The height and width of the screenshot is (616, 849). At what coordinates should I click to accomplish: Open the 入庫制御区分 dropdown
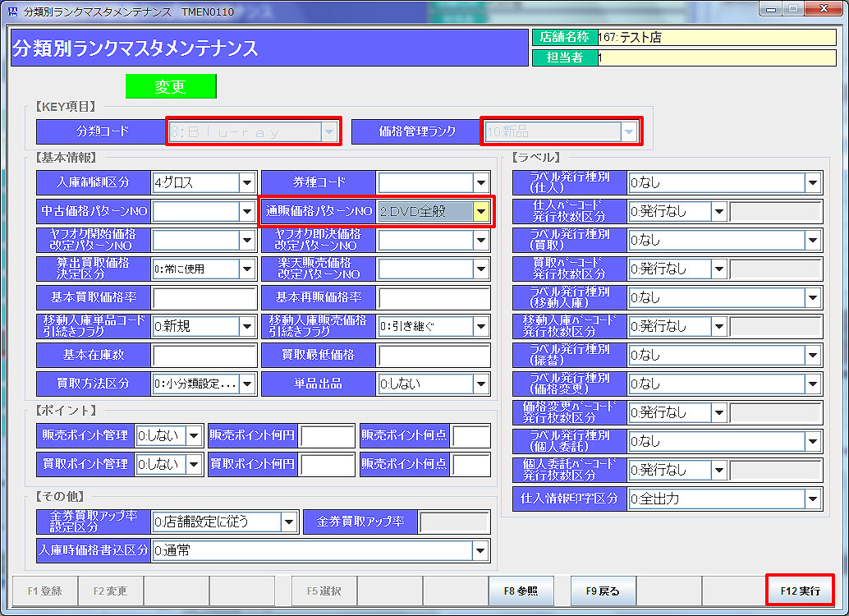point(247,182)
